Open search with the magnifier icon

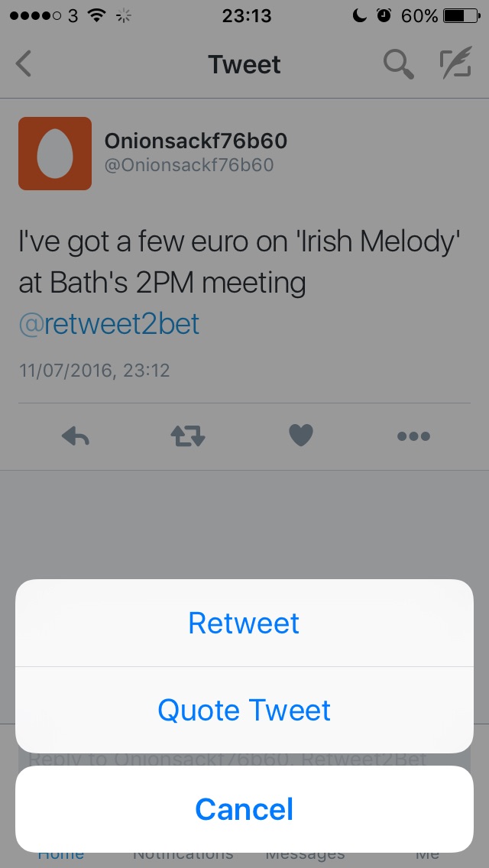[x=398, y=64]
